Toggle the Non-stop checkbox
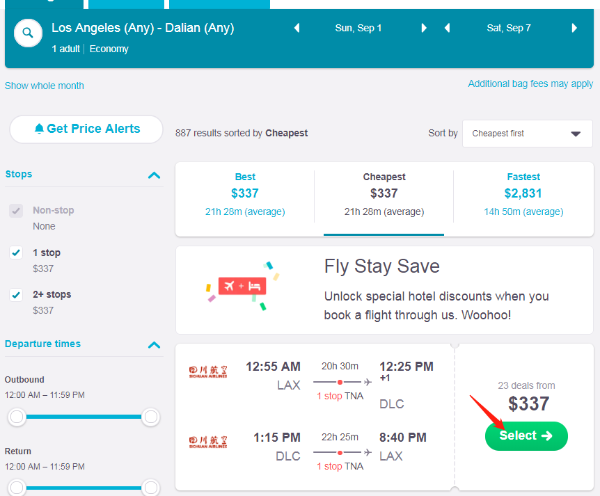 [16, 211]
